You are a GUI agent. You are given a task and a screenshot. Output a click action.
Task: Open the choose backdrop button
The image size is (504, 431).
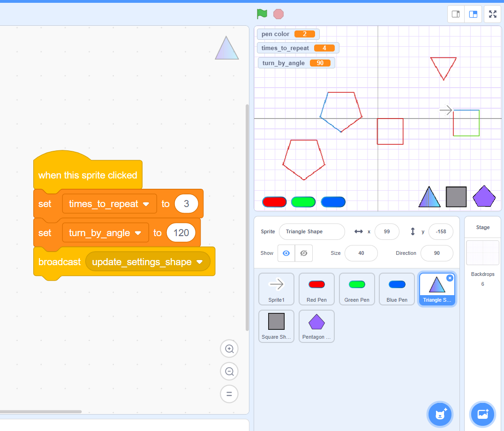point(482,414)
